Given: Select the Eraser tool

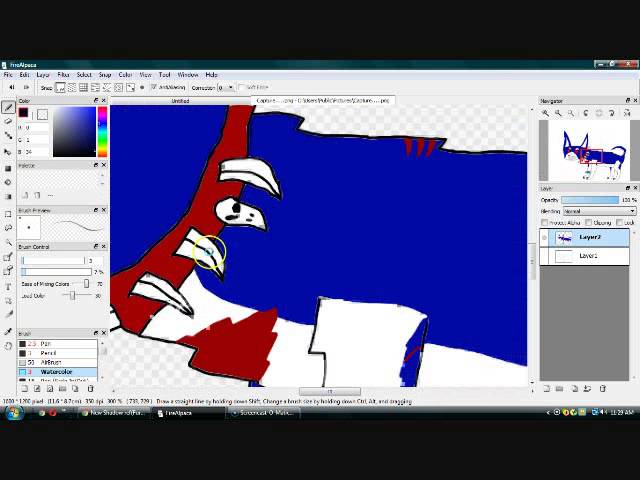Looking at the screenshot, I should click(8, 121).
